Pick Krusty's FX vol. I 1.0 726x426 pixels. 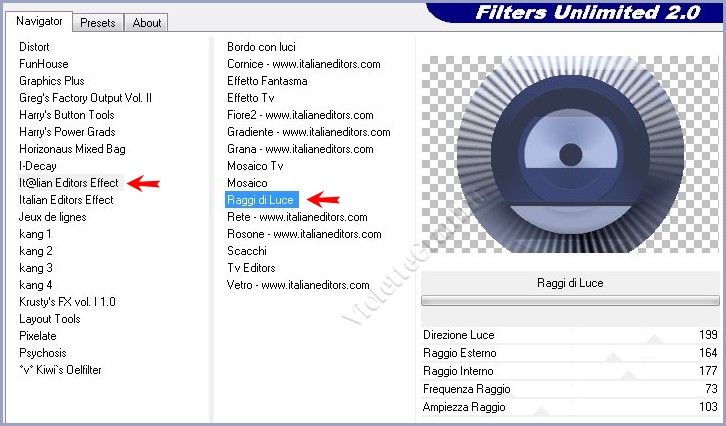(67, 302)
